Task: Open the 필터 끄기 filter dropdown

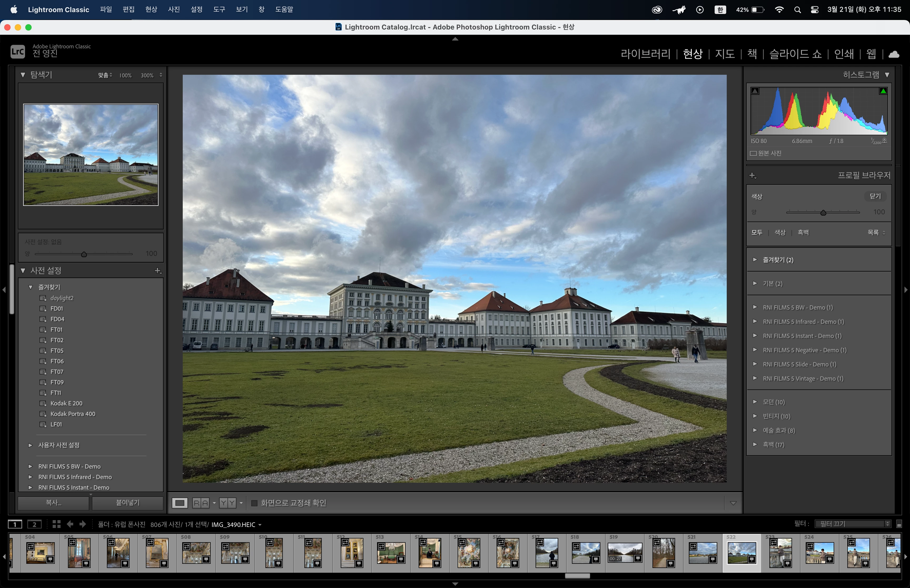Action: 852,524
